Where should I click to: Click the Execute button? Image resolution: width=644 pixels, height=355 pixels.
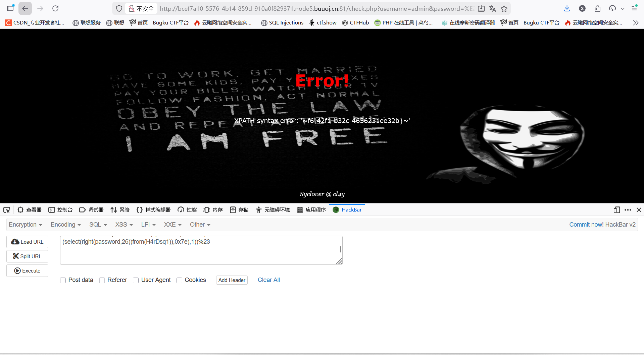pos(27,271)
